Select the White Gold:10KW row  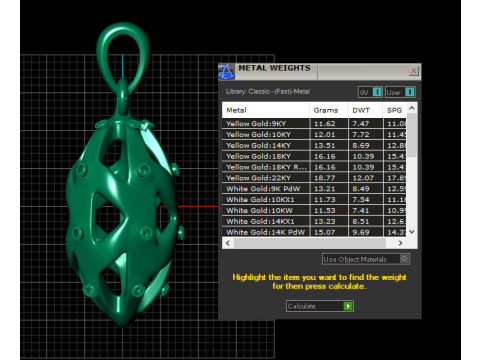tap(314, 211)
